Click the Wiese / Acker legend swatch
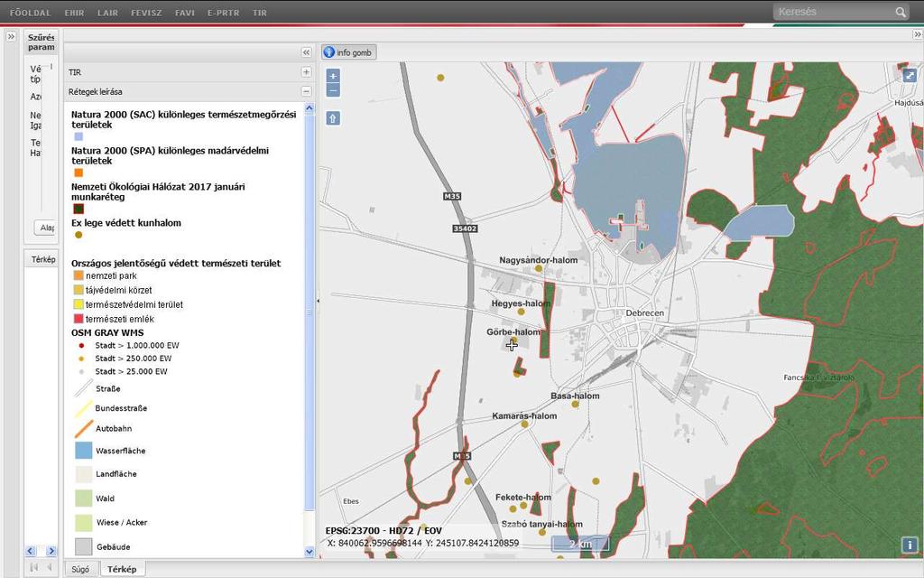 point(84,523)
